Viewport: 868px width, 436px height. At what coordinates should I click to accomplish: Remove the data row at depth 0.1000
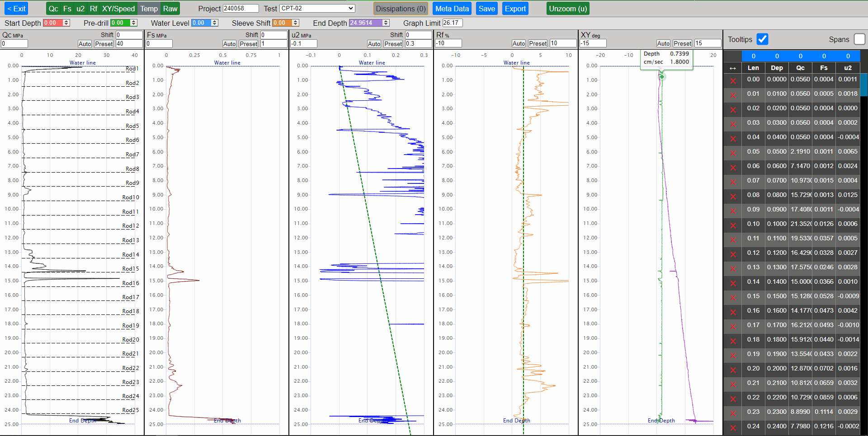(733, 225)
